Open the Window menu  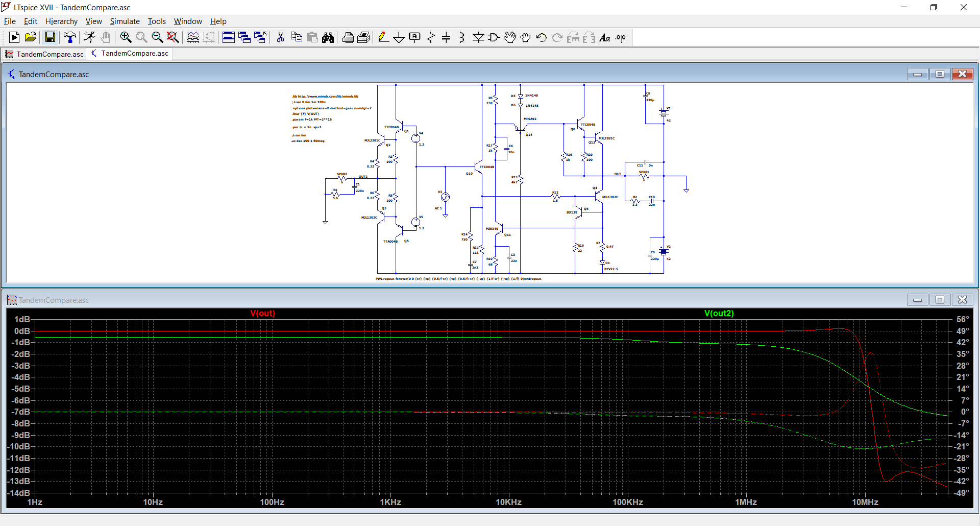(188, 21)
